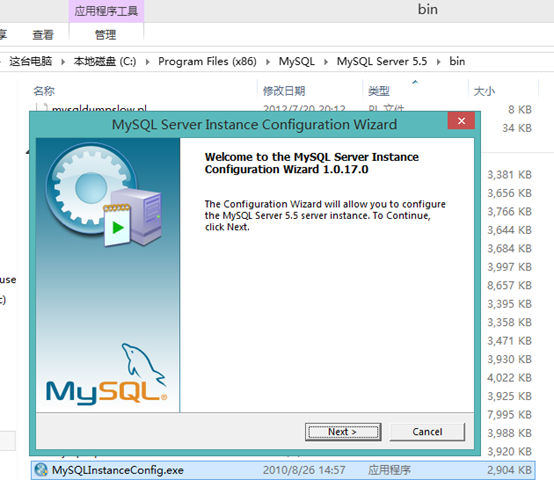Click the Next button in wizard
This screenshot has width=554, height=480.
coord(343,432)
